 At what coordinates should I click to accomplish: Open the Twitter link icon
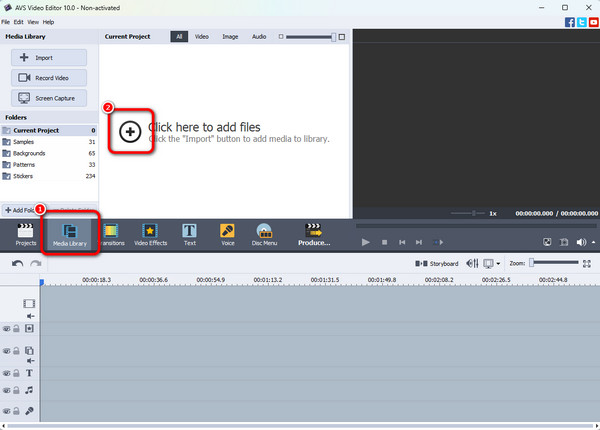pyautogui.click(x=582, y=22)
